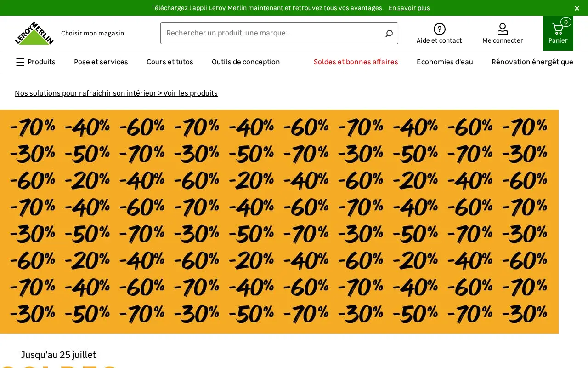Go to Soldes et bonnes affaires

tap(356, 62)
